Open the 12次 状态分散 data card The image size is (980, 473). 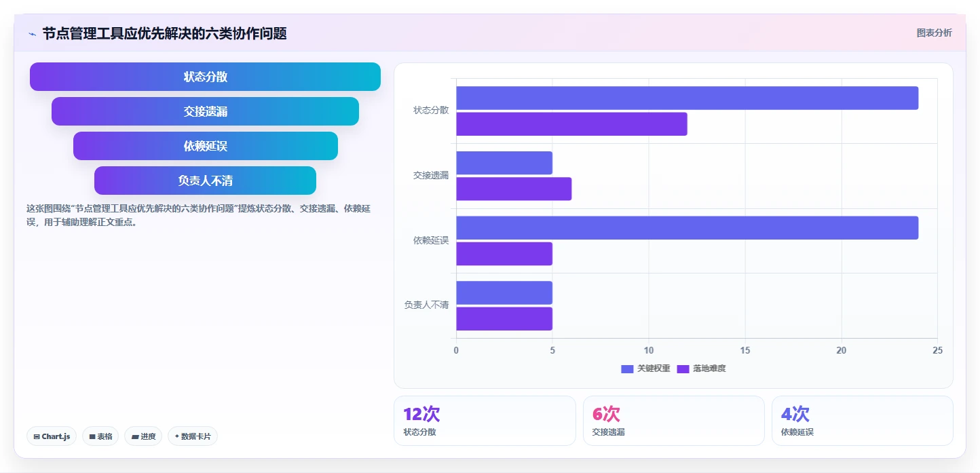[x=485, y=421]
